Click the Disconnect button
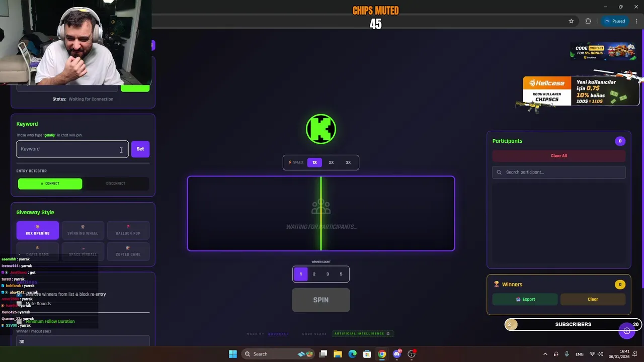 tap(116, 184)
